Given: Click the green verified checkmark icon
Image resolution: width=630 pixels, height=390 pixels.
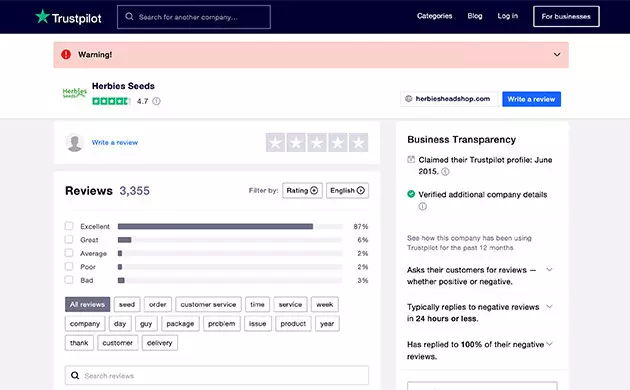Looking at the screenshot, I should click(x=411, y=194).
